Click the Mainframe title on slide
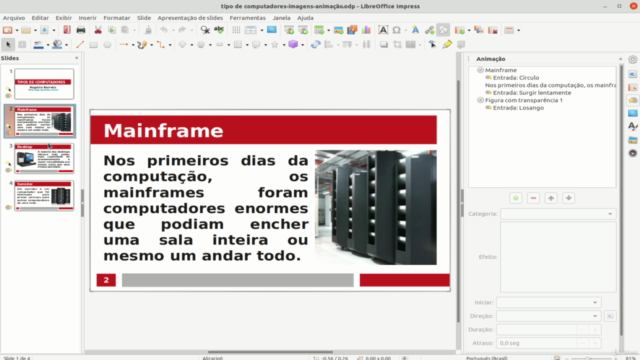640x360 pixels. pyautogui.click(x=163, y=131)
